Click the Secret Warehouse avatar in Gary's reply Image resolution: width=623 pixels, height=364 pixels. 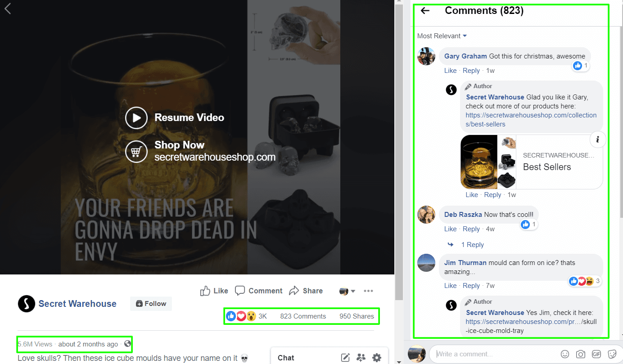click(451, 90)
